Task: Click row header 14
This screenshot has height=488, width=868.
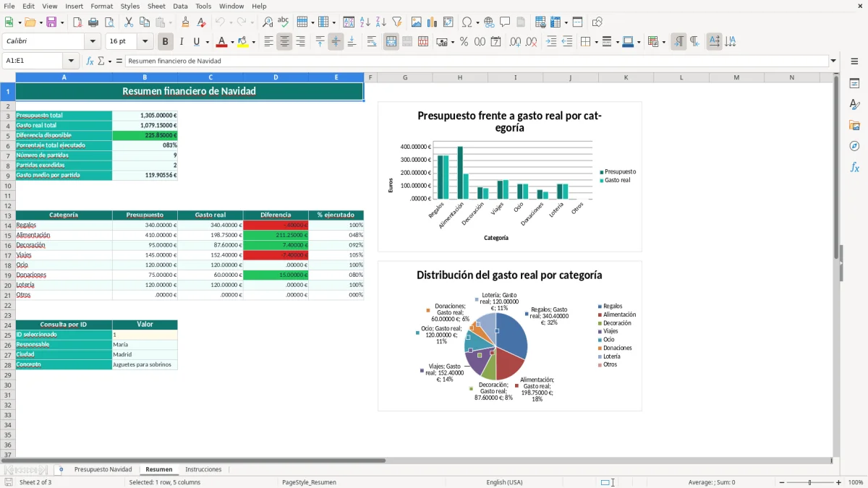Action: click(7, 226)
